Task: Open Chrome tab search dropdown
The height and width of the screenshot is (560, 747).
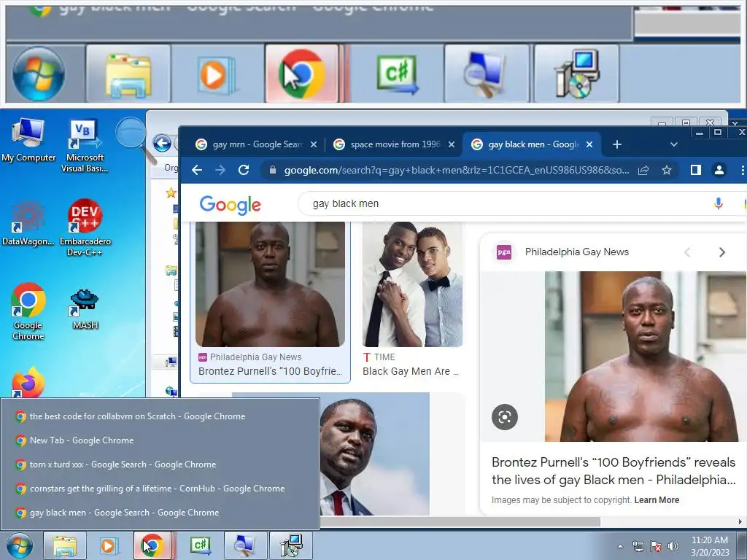Action: [x=673, y=144]
